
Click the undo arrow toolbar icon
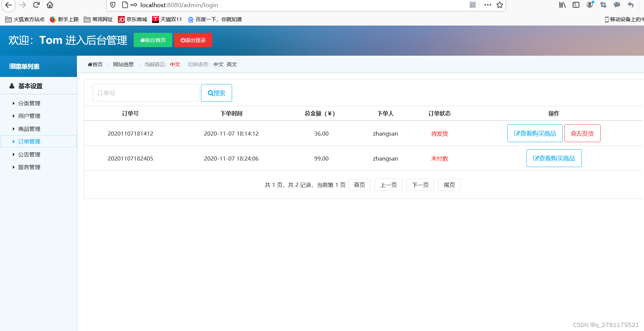[631, 5]
